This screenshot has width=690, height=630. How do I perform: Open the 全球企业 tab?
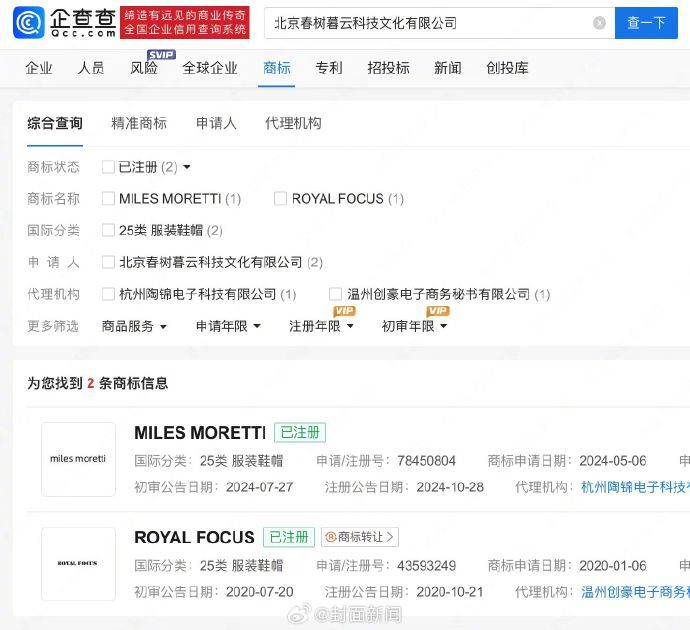(210, 68)
